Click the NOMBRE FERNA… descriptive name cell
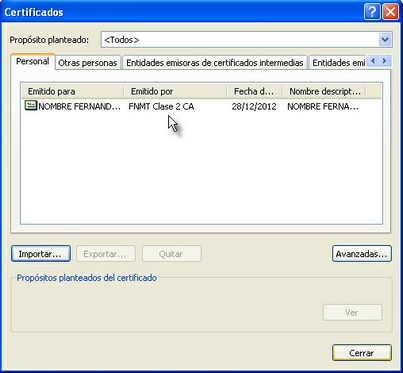 pos(323,106)
